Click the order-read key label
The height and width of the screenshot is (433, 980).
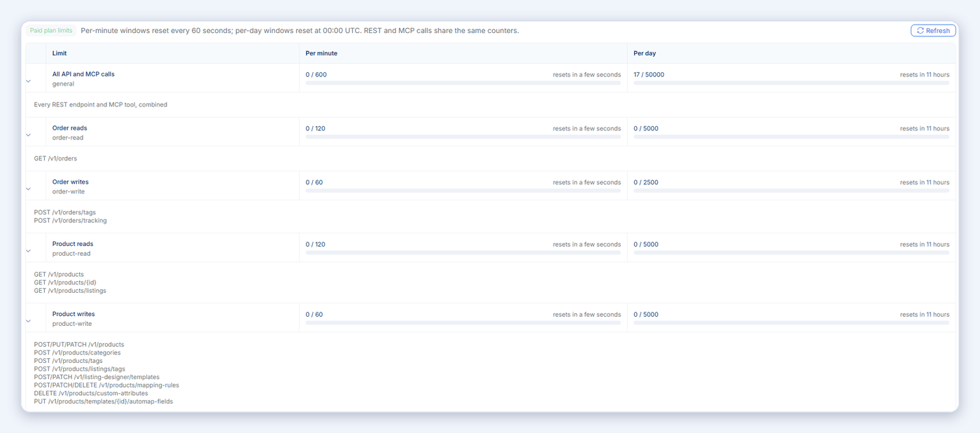[x=68, y=138]
